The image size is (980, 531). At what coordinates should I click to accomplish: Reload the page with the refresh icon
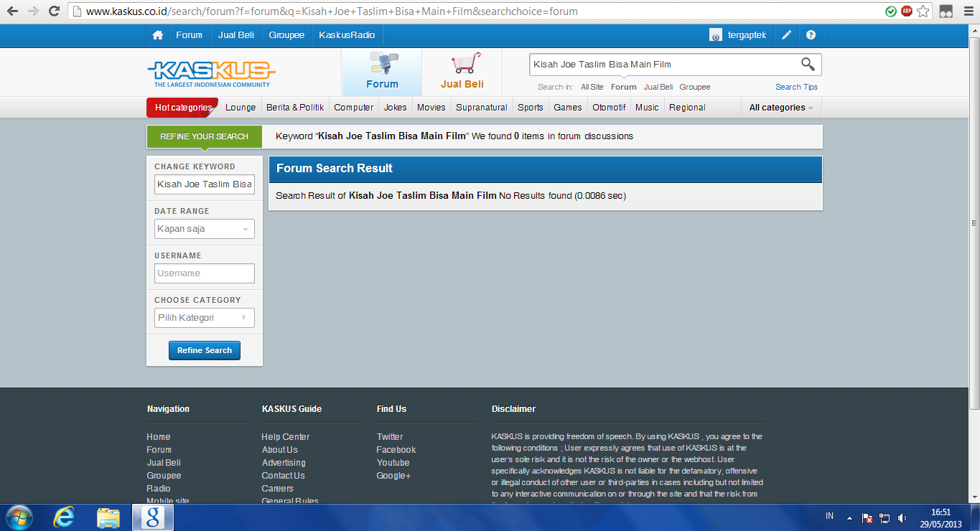(54, 11)
